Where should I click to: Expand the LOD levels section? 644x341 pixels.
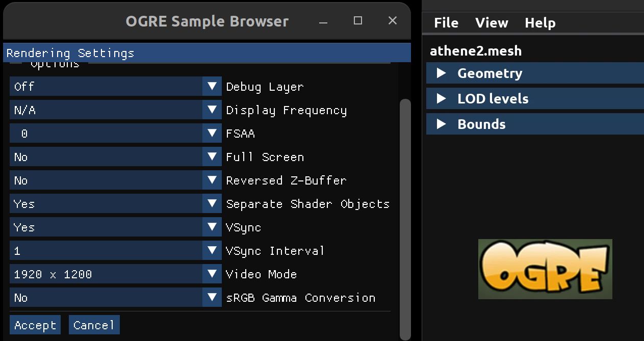tap(535, 98)
